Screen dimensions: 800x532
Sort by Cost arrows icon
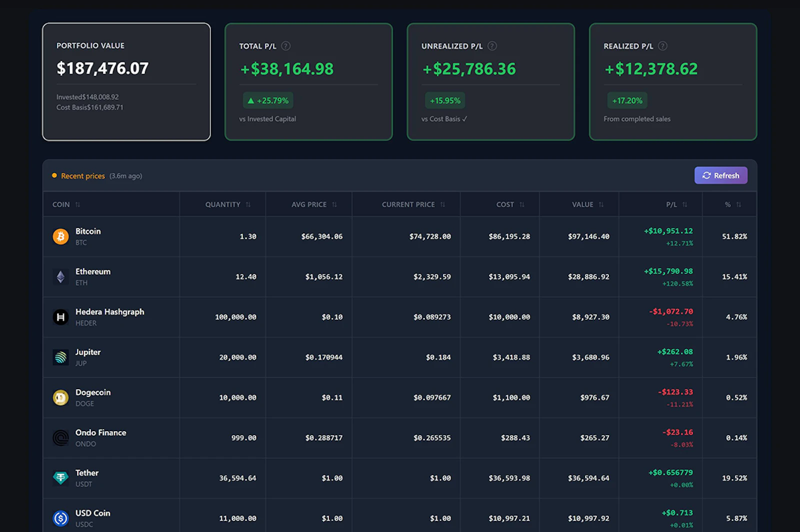pos(522,204)
